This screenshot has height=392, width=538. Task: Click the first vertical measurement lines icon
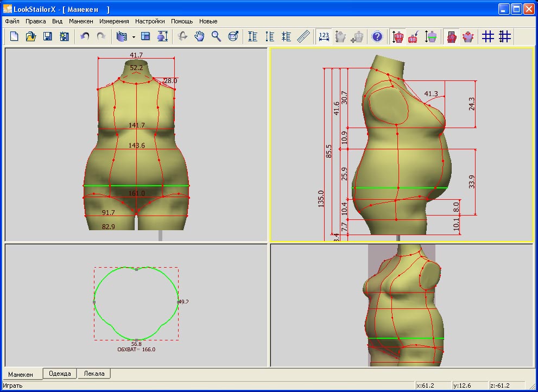(x=253, y=36)
